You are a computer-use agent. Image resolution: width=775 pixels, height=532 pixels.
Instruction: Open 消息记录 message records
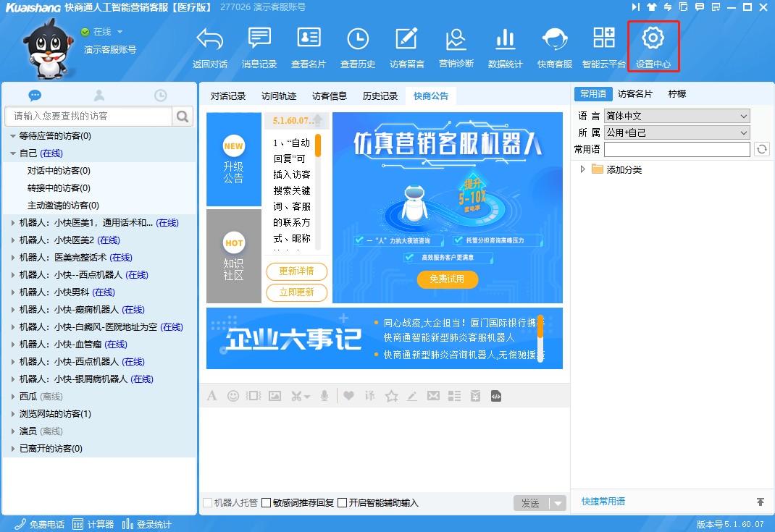tap(259, 45)
